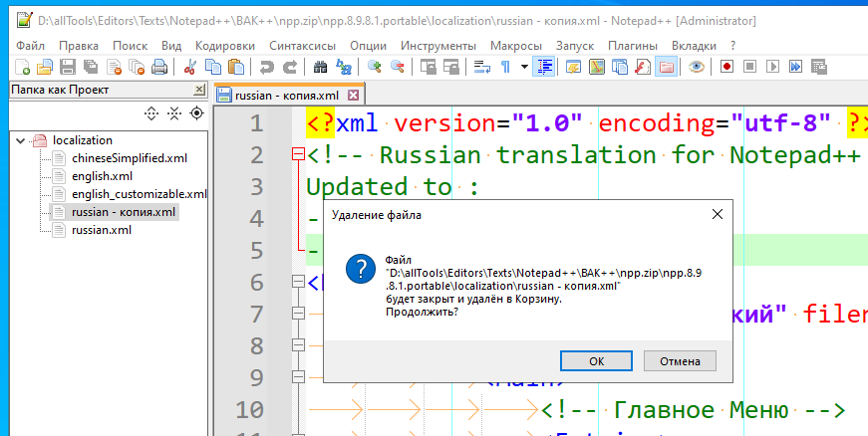Image resolution: width=868 pixels, height=436 pixels.
Task: Click the Redo arrow toolbar icon
Action: pyautogui.click(x=290, y=68)
